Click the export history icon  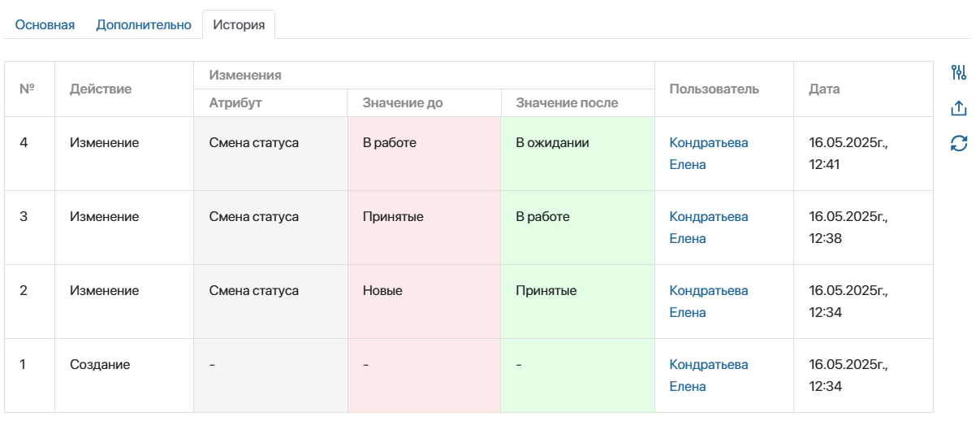[959, 108]
